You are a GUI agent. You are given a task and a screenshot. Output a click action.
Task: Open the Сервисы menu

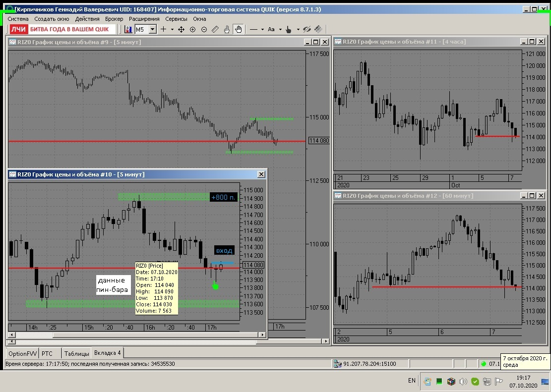click(176, 19)
